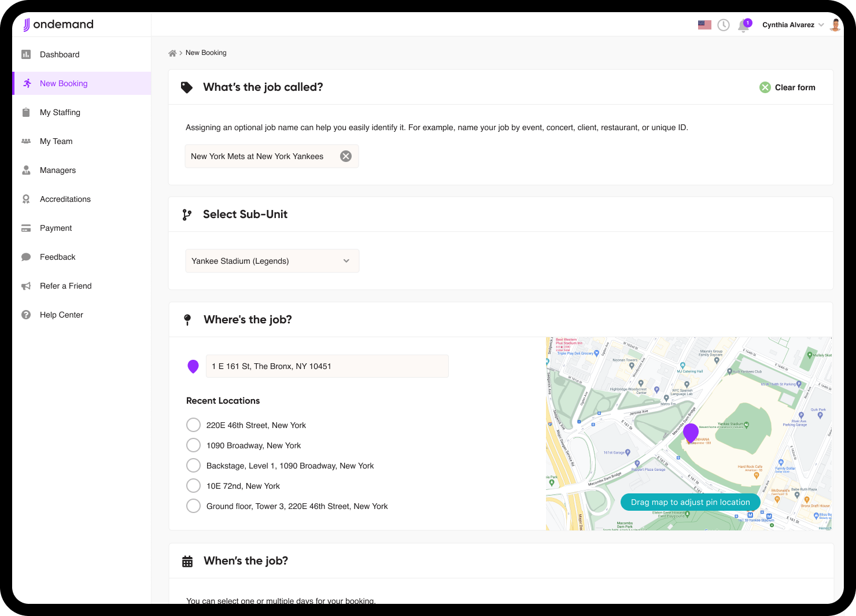This screenshot has height=616, width=856.
Task: Click the Payment card icon in sidebar
Action: point(26,228)
